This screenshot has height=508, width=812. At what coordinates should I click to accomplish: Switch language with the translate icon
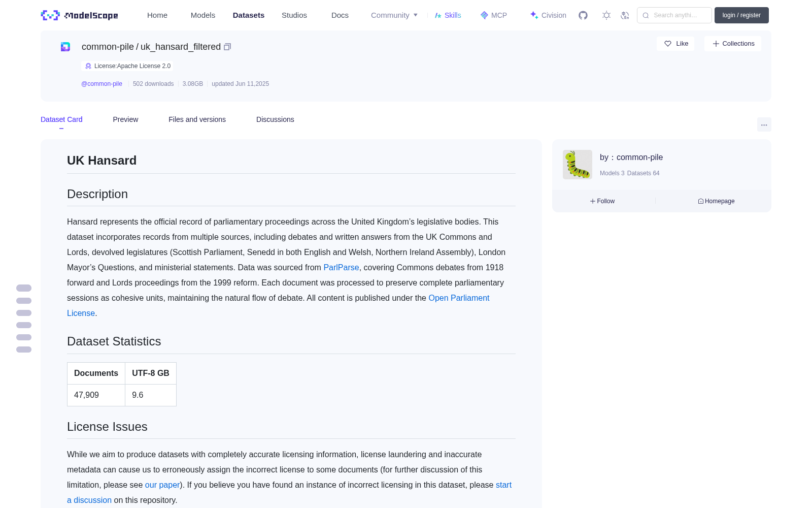pos(625,15)
